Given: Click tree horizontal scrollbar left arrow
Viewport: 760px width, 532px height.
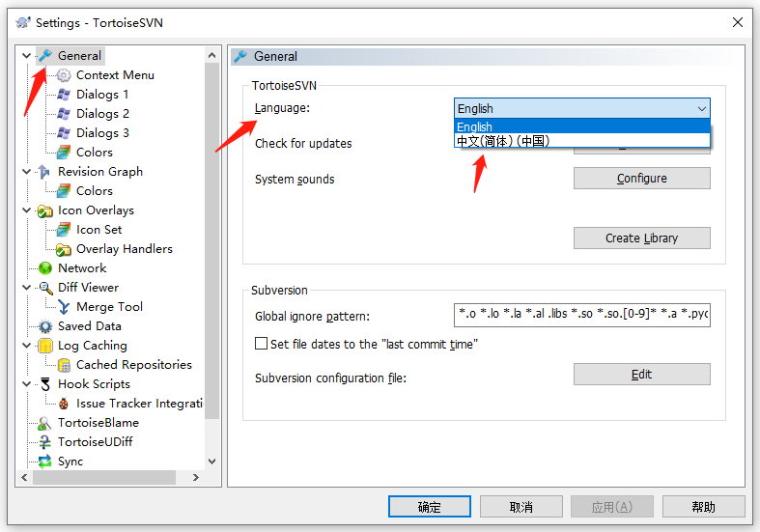Looking at the screenshot, I should 24,477.
